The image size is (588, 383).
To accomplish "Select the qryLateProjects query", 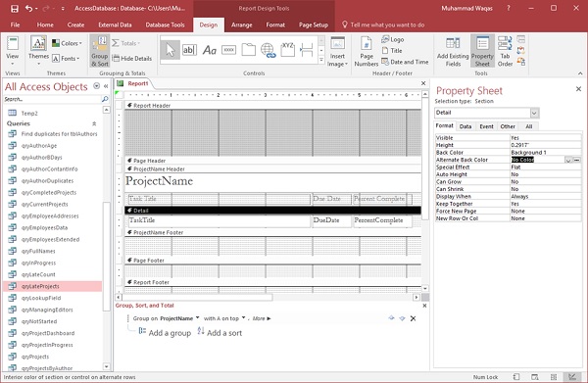I will pos(53,286).
